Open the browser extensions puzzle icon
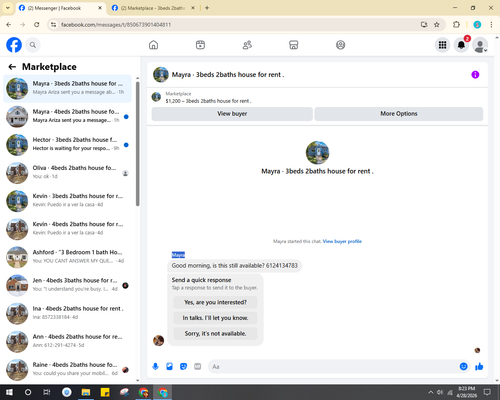Image resolution: width=500 pixels, height=400 pixels. (456, 25)
